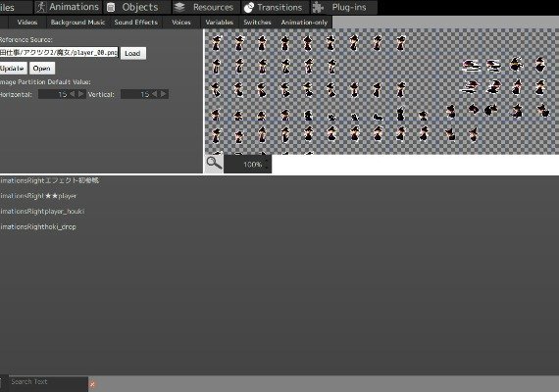
Task: Click the player sprite sheet preview
Action: (x=381, y=91)
